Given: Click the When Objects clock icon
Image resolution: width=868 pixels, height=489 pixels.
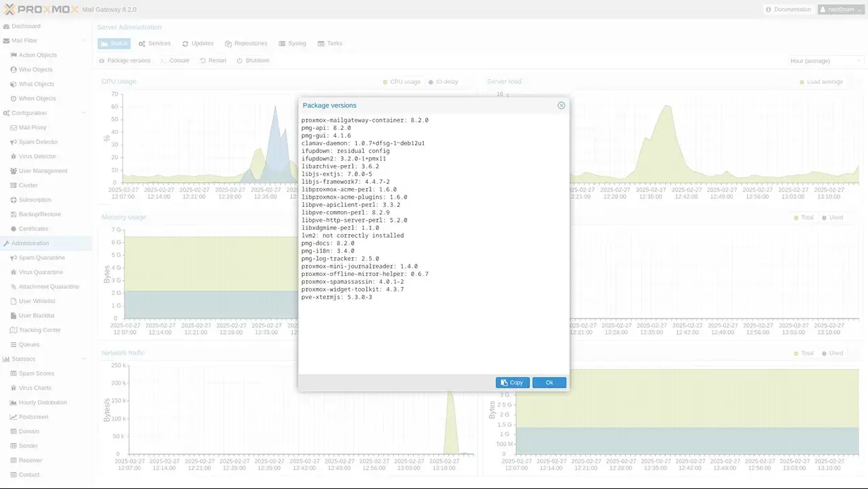Looking at the screenshot, I should (14, 99).
